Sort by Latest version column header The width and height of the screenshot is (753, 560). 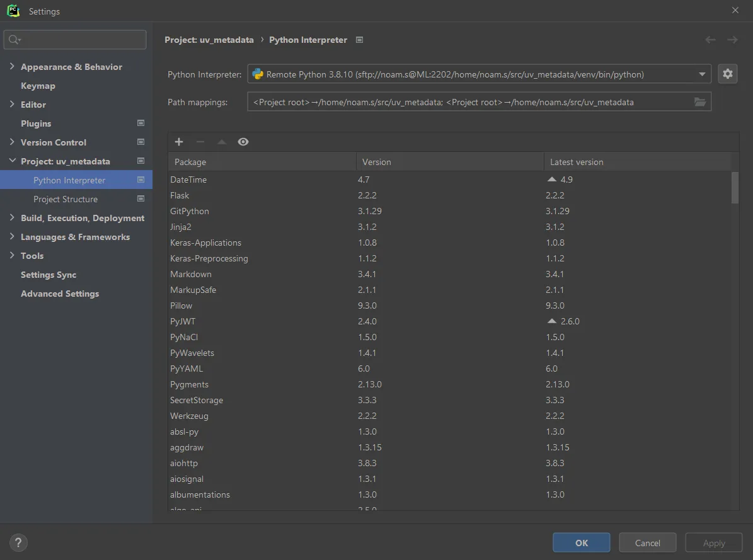(638, 162)
